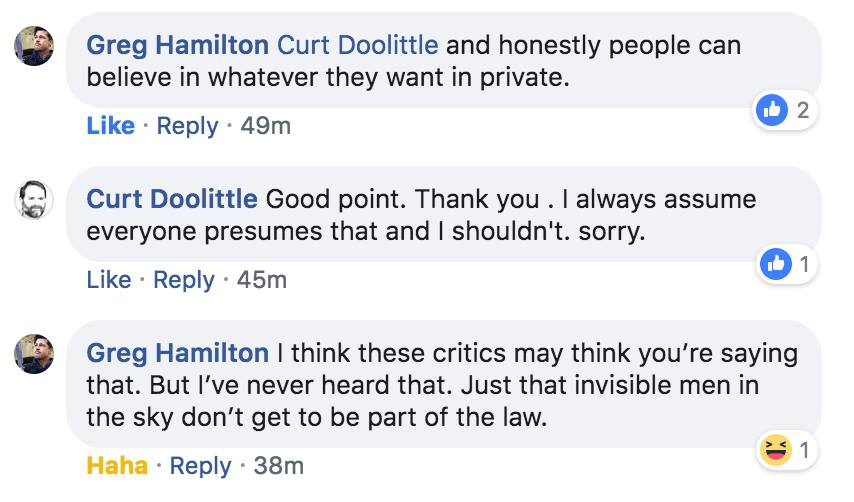Screen dimensions: 854x502
Task: View the 2 reactions count on the first comment
Action: 802,111
